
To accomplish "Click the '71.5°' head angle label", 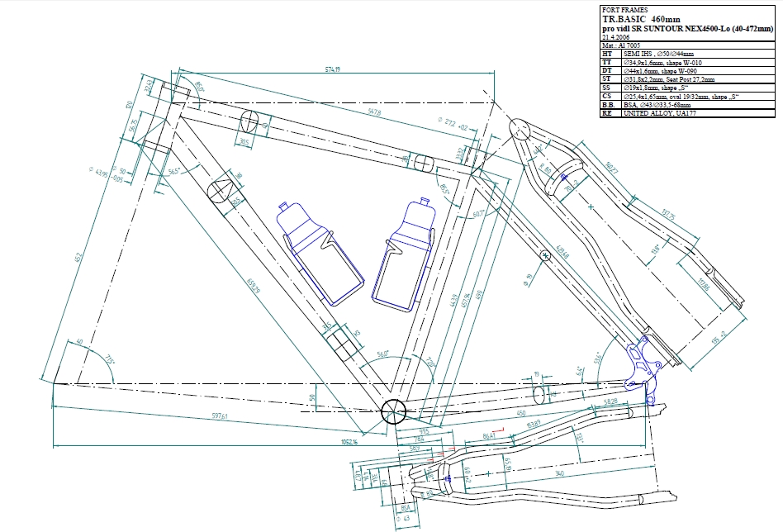I will 111,359.
